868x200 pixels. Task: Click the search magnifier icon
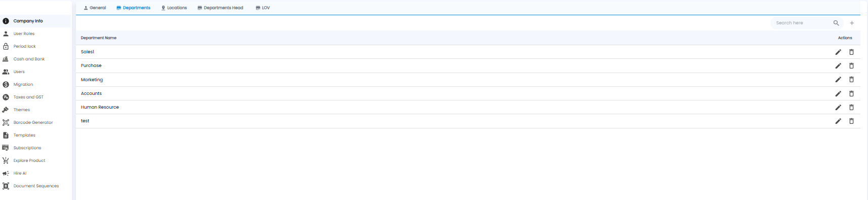tap(836, 23)
